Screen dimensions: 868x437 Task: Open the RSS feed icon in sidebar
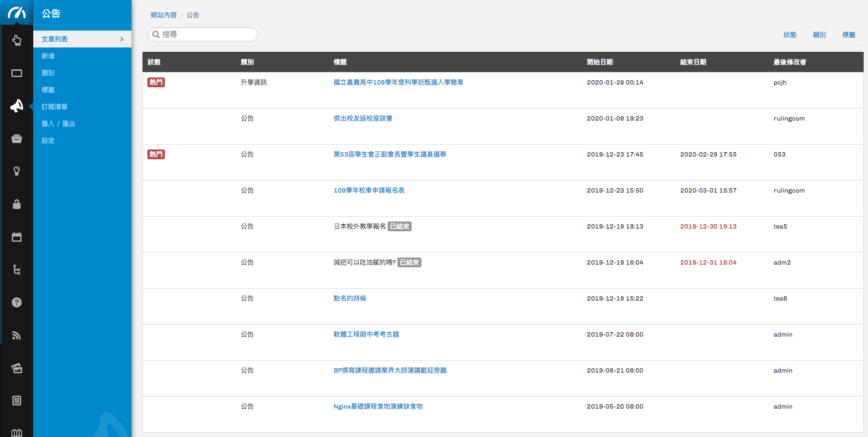click(16, 335)
